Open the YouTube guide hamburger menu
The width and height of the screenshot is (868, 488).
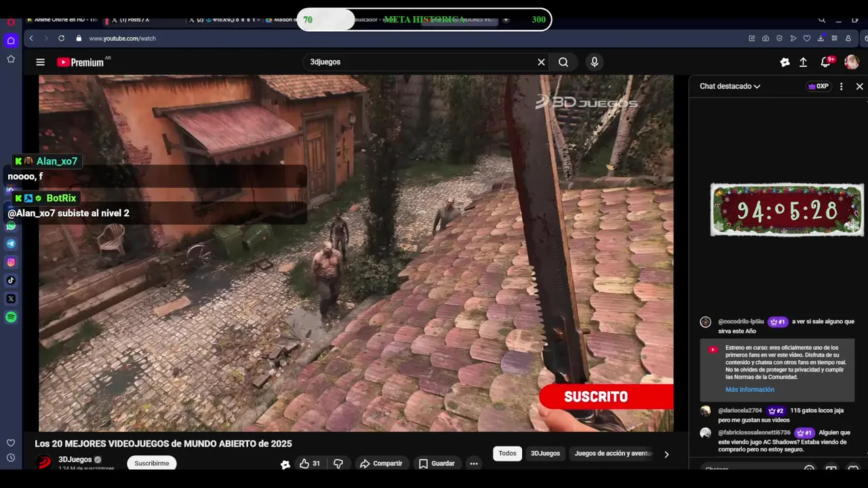click(40, 62)
